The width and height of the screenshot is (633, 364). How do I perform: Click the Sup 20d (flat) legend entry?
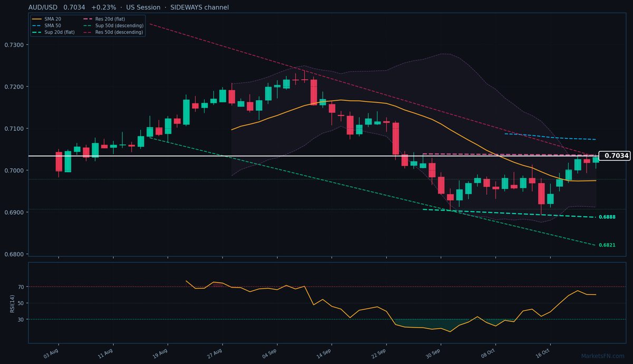coord(53,32)
